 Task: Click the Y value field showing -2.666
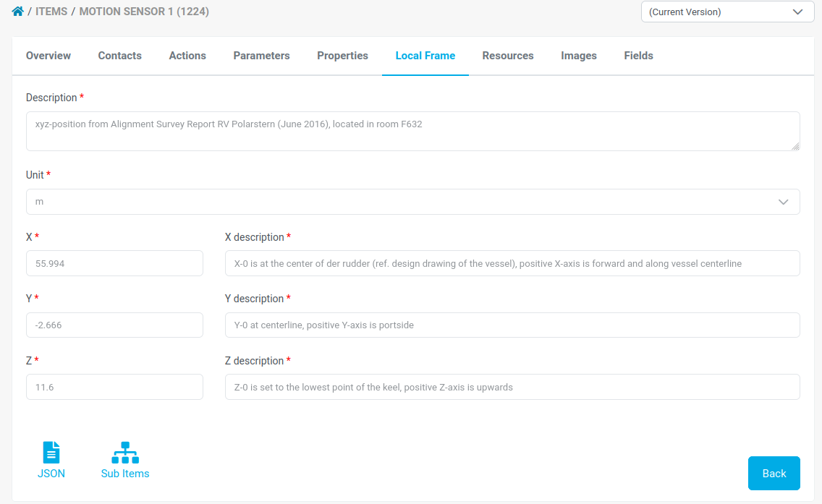click(114, 325)
